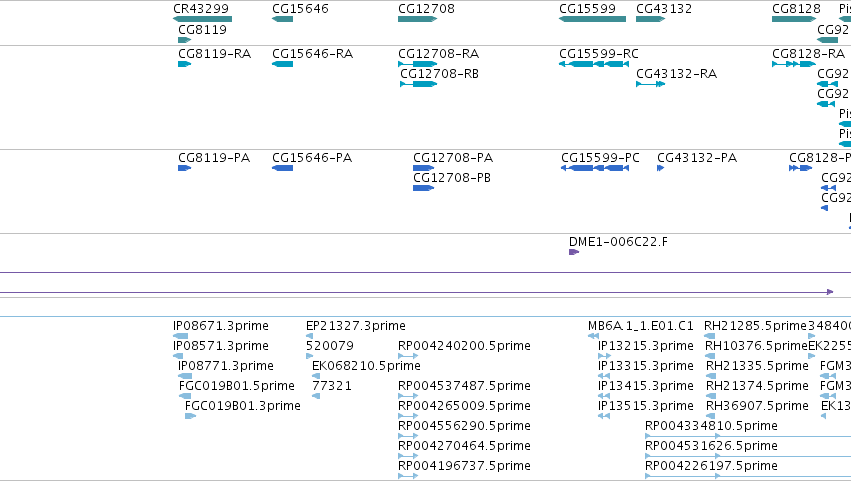Select protein CG43132-PA
The image size is (851, 481).
click(x=661, y=168)
